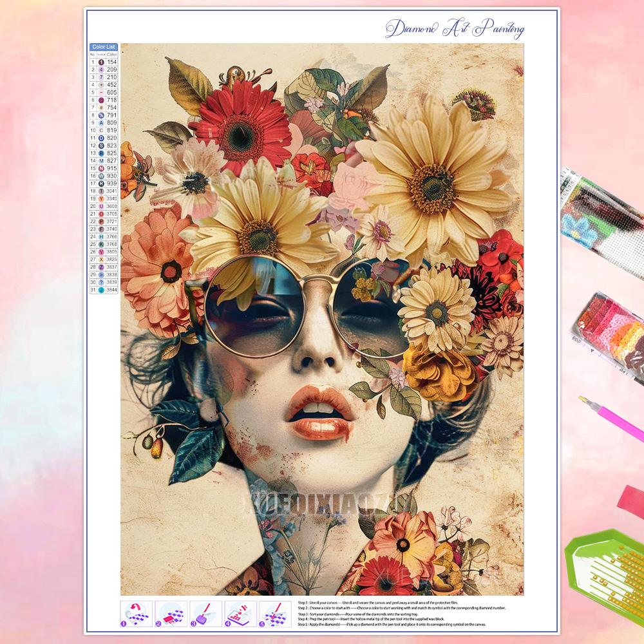
Task: Click step 3 sort your diamonds icon
Action: point(205,614)
